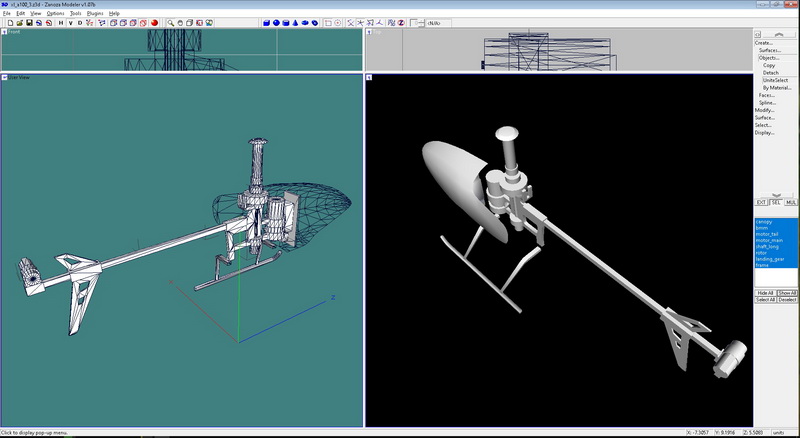Expand the Display... command group
Screen dimensions: 800x438
(x=764, y=132)
